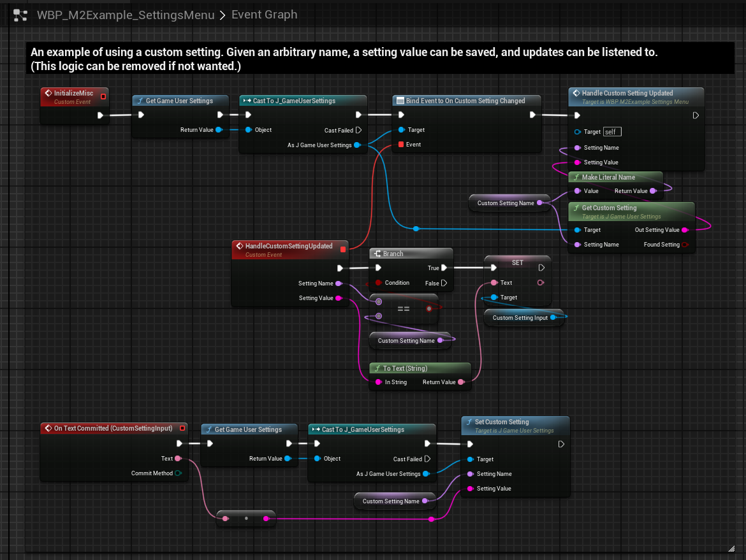Click red delegate pin on InitializeMisc node
Screen dimensions: 746x560
point(103,97)
